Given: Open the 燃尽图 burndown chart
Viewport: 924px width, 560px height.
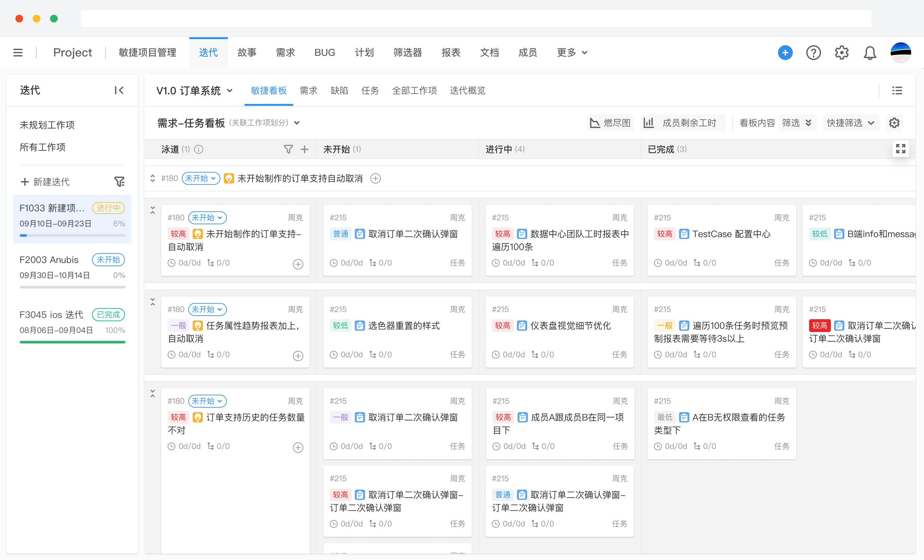Looking at the screenshot, I should 610,123.
